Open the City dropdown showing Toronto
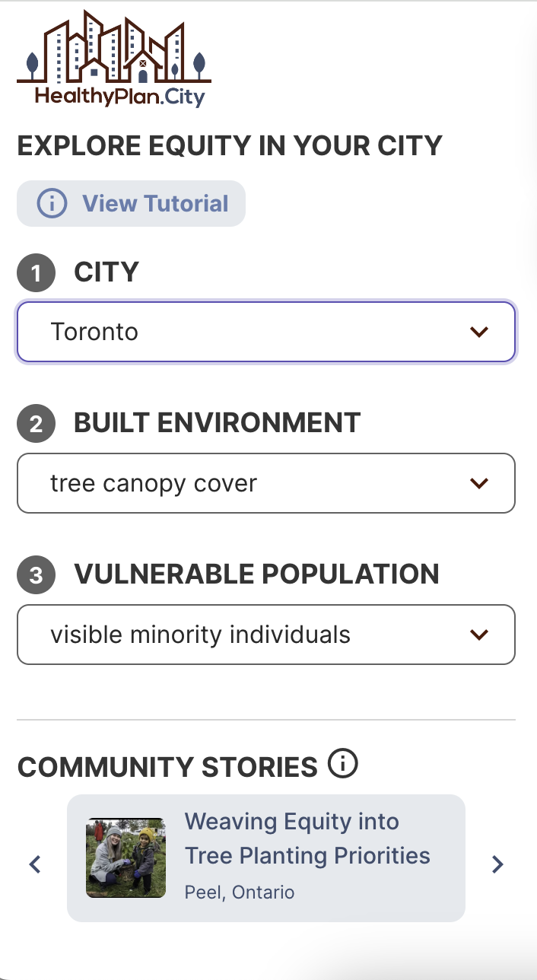 pyautogui.click(x=251, y=332)
